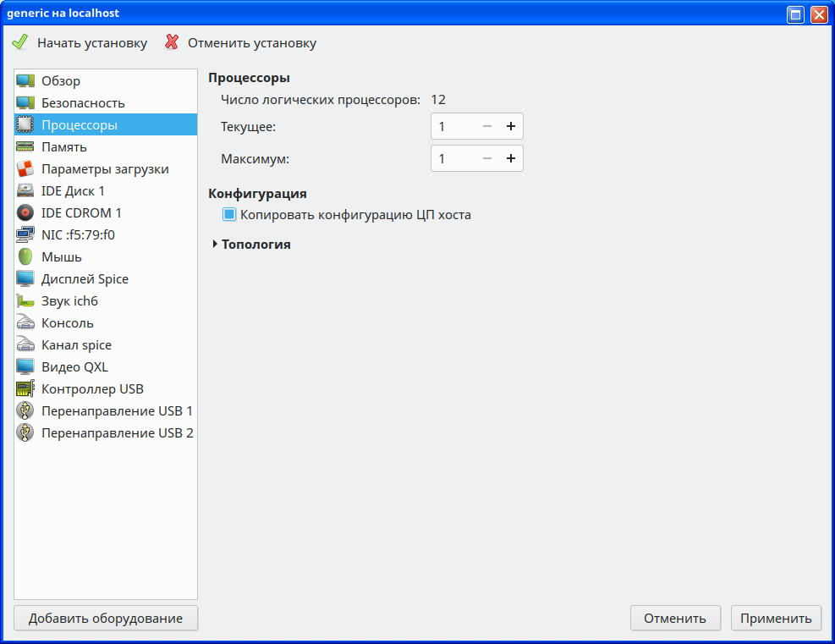
Task: Open the Память label in list
Action: 64,147
